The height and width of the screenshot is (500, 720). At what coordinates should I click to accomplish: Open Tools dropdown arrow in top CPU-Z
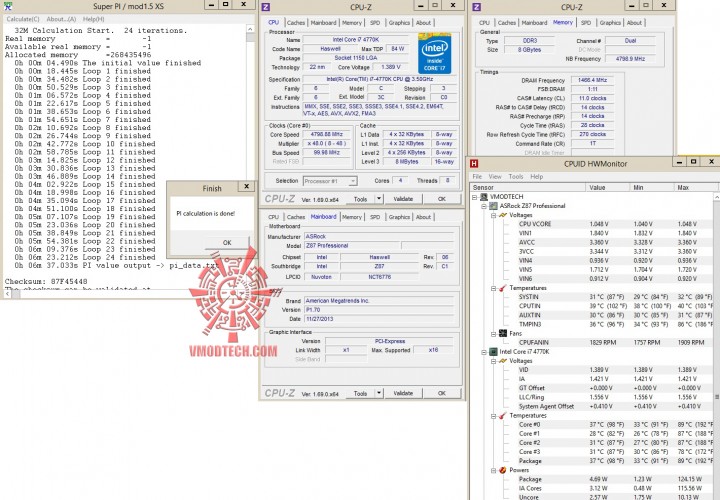tap(379, 199)
